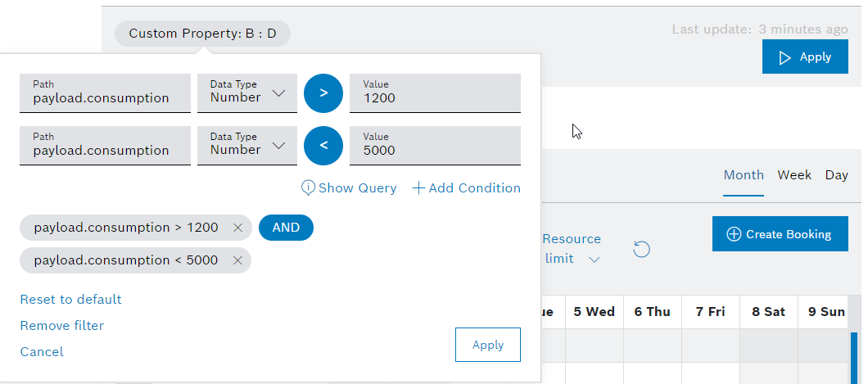
Task: Expand the Resource limit dropdown
Action: (572, 249)
